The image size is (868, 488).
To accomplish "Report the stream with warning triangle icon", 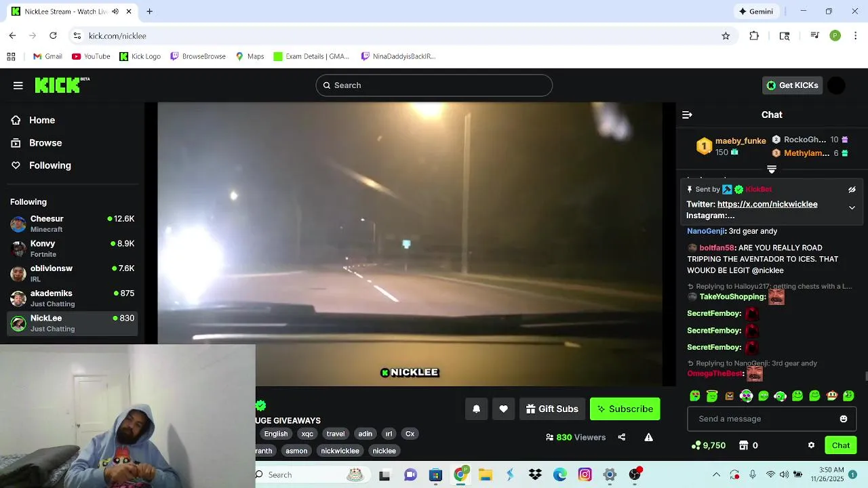I will point(649,437).
